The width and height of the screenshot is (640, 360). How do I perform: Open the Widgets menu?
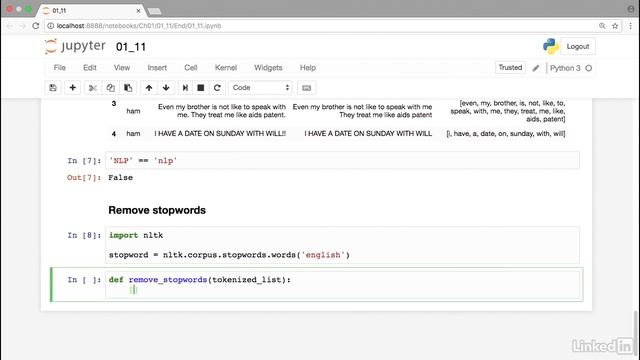(x=268, y=68)
